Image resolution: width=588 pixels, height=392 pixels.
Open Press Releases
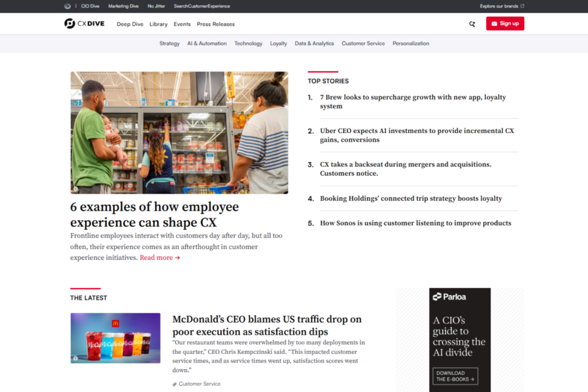point(216,24)
